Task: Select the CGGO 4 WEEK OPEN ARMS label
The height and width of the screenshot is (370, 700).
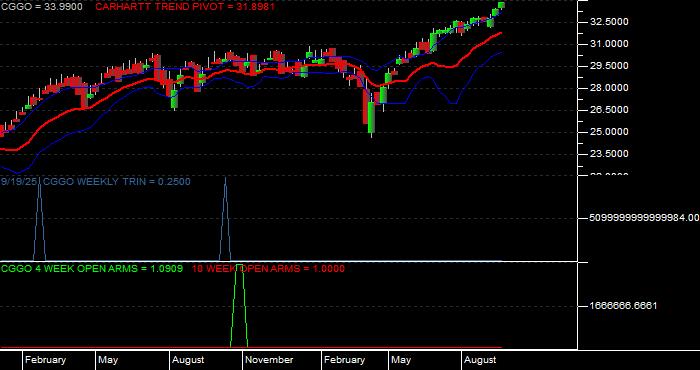Action: [x=92, y=269]
